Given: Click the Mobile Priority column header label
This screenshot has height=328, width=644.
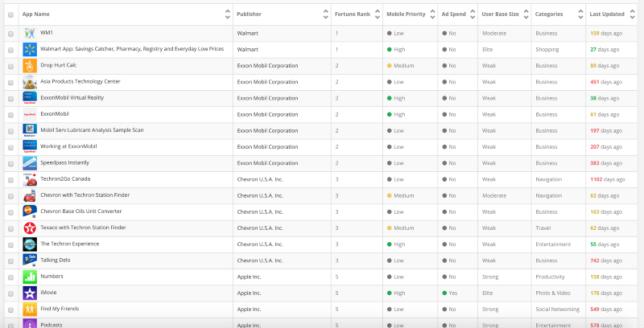Looking at the screenshot, I should (406, 14).
